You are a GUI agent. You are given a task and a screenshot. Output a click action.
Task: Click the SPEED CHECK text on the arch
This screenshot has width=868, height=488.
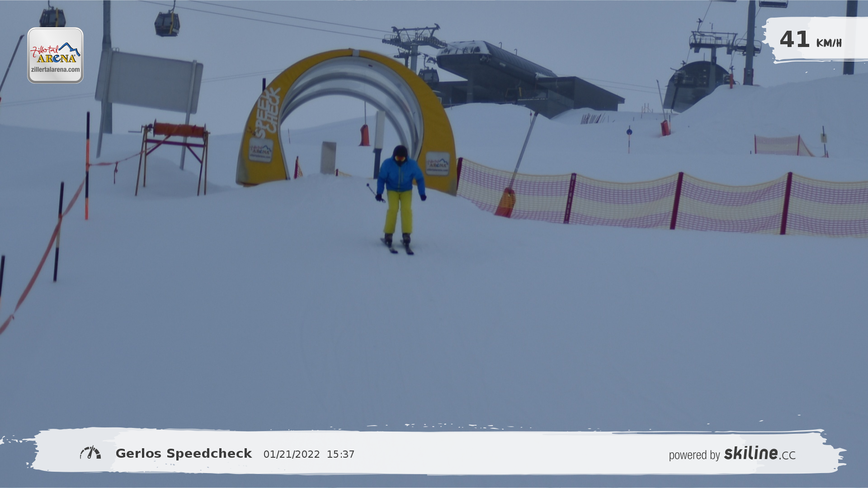coord(267,112)
